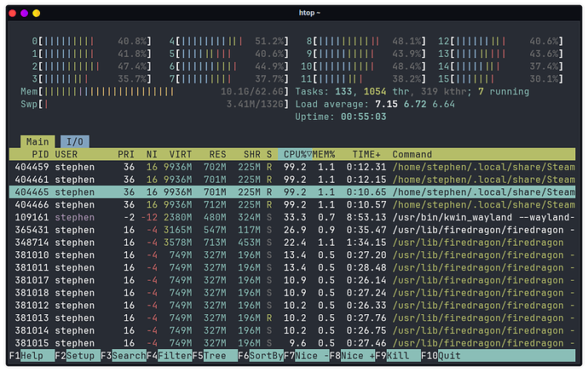Click CPU 8 usage meter at 48.1%

click(x=366, y=41)
